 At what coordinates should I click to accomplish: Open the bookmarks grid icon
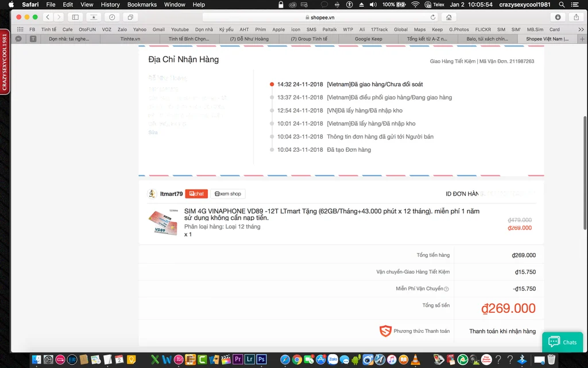click(x=20, y=29)
